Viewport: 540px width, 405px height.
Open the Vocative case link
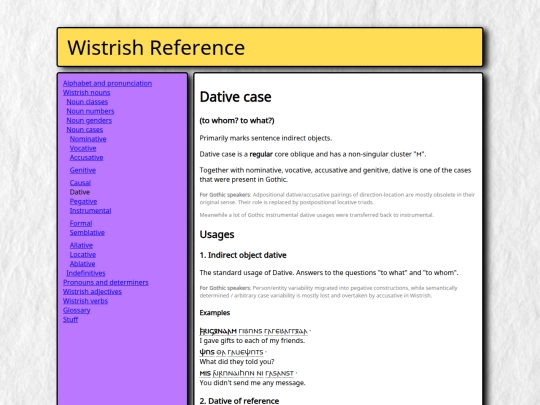click(83, 148)
